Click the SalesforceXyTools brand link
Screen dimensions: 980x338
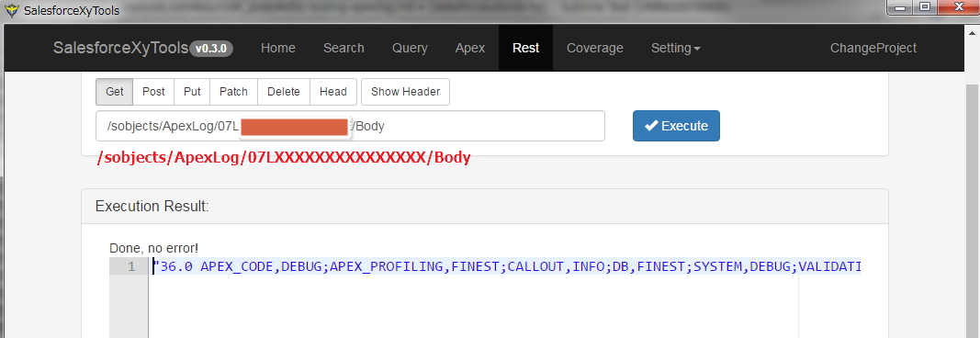click(120, 48)
